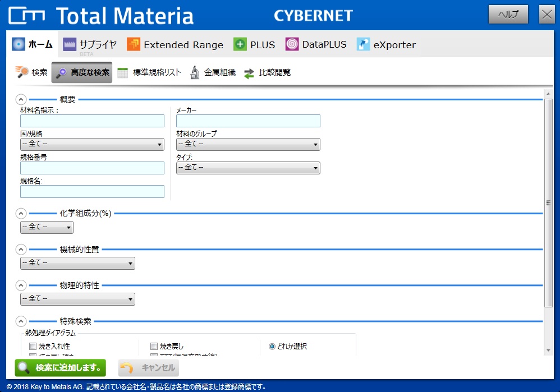Click the magnifier icon beside 検索
Image resolution: width=560 pixels, height=392 pixels.
[22, 72]
